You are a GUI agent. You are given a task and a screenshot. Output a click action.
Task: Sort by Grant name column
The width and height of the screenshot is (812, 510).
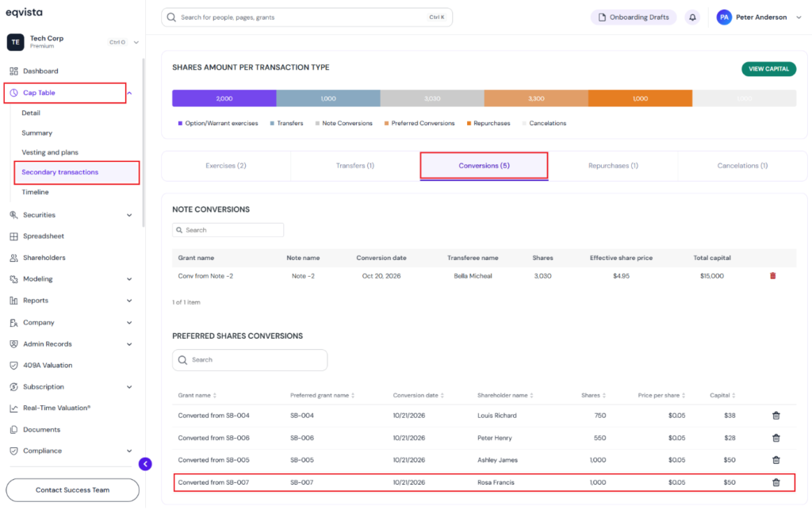click(x=197, y=396)
